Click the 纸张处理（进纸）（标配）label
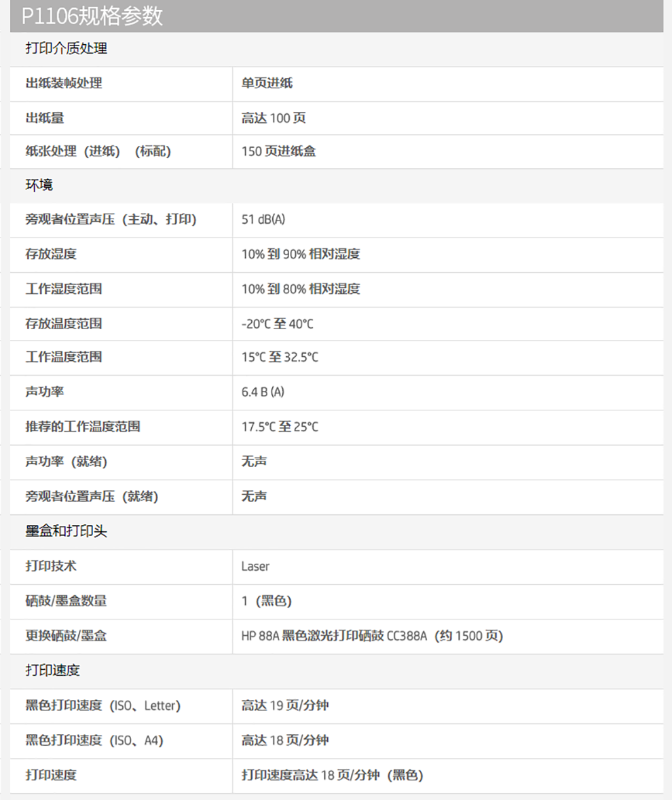Image resolution: width=672 pixels, height=800 pixels. 98,151
